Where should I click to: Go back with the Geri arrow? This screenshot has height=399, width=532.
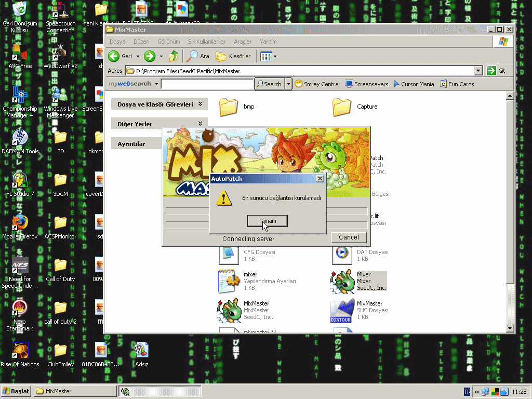point(120,56)
